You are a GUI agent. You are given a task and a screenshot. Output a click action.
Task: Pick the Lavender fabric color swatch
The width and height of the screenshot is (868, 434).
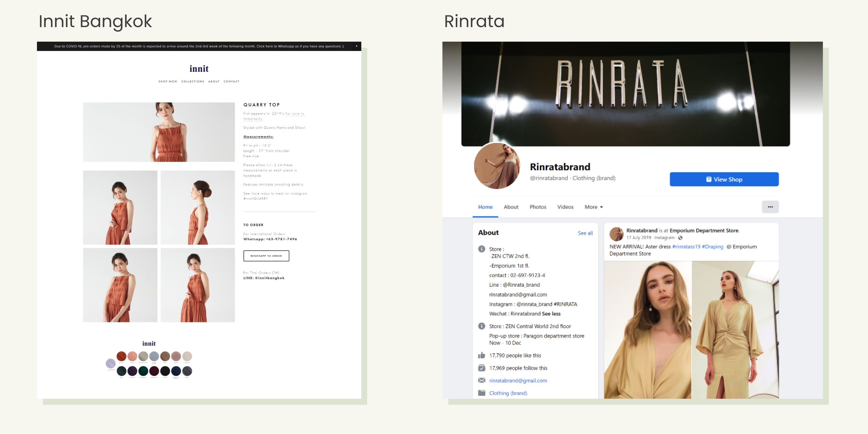point(110,363)
